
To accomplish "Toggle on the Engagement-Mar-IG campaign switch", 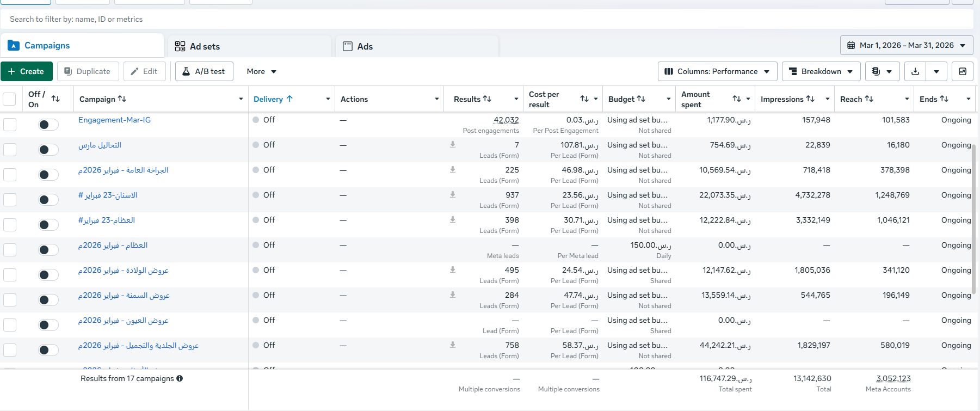I will click(x=48, y=125).
